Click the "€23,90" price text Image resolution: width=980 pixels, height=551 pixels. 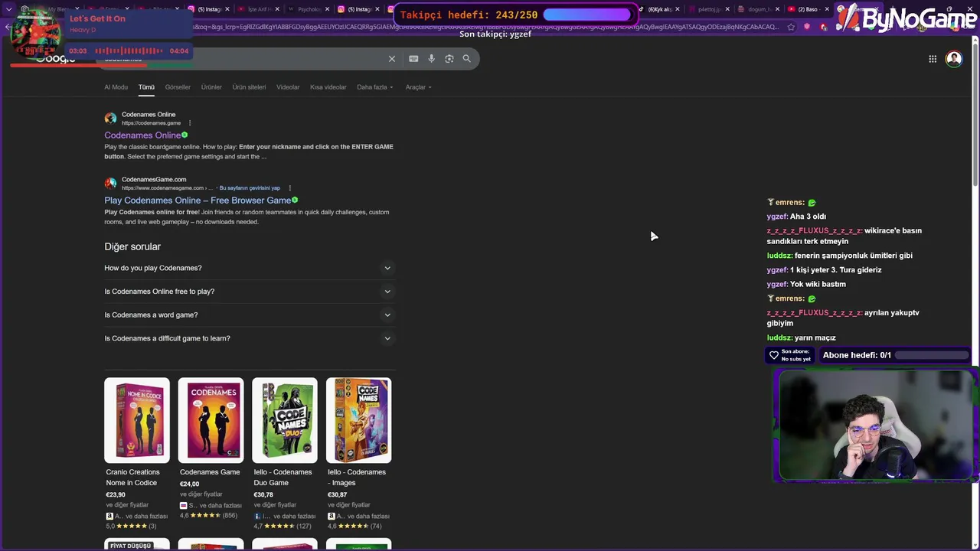tap(116, 494)
